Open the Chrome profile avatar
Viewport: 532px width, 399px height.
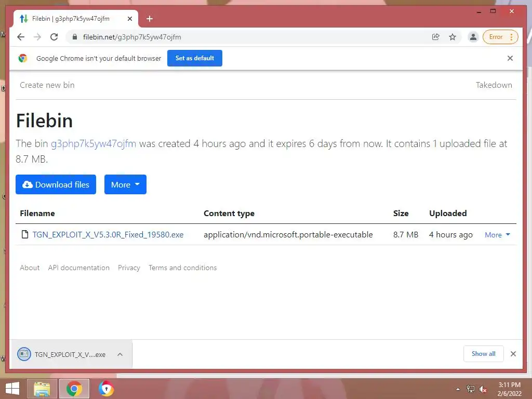coord(473,37)
